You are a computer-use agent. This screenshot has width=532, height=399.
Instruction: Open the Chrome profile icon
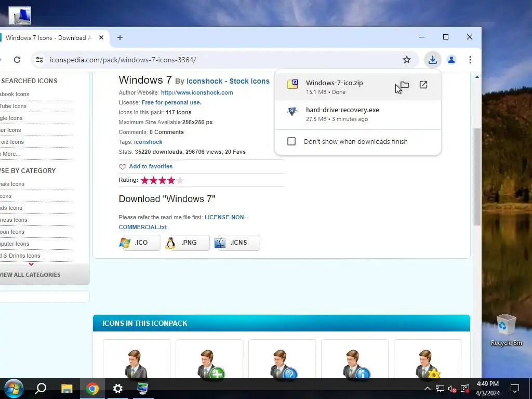[x=451, y=60]
